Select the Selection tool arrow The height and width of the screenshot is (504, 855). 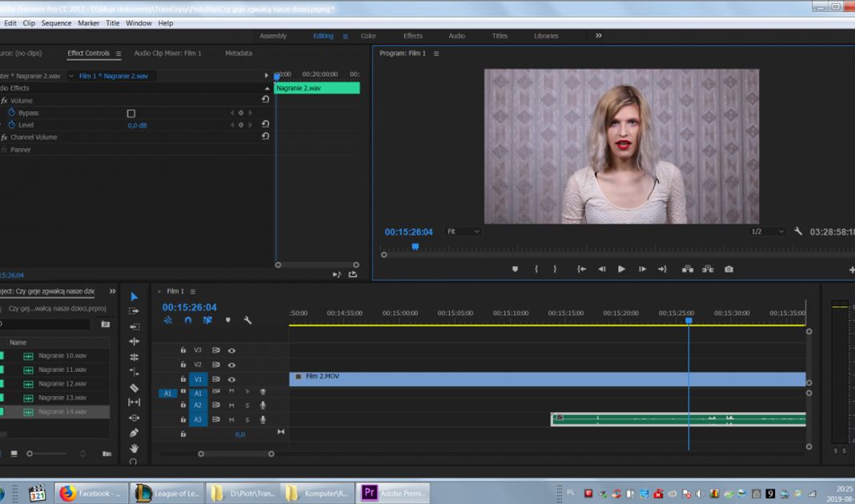(134, 297)
